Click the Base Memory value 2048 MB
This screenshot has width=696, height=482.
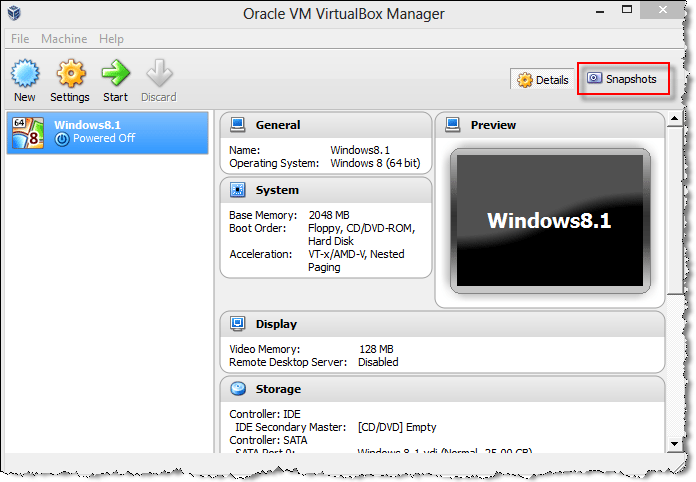click(x=329, y=215)
